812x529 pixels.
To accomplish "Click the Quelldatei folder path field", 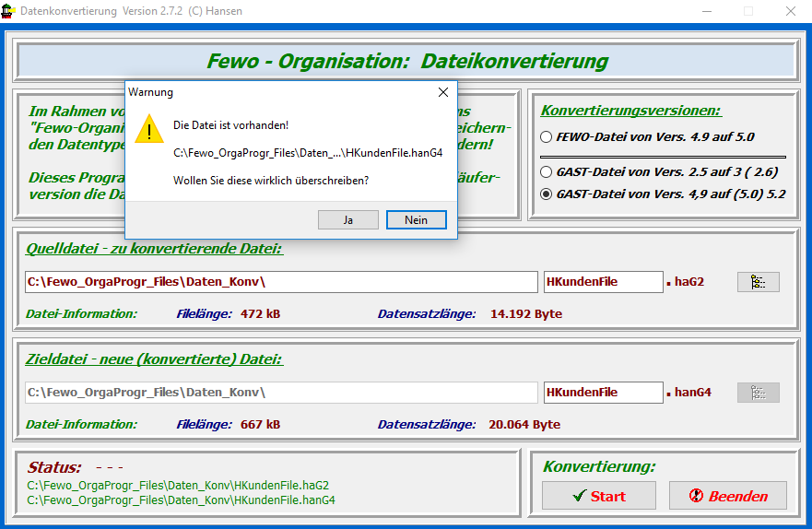I will tap(280, 282).
